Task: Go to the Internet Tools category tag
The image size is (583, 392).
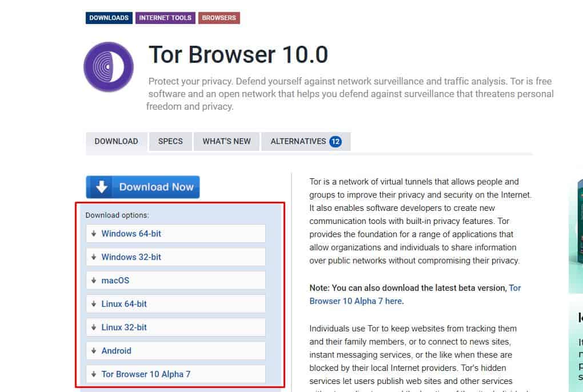Action: point(165,18)
